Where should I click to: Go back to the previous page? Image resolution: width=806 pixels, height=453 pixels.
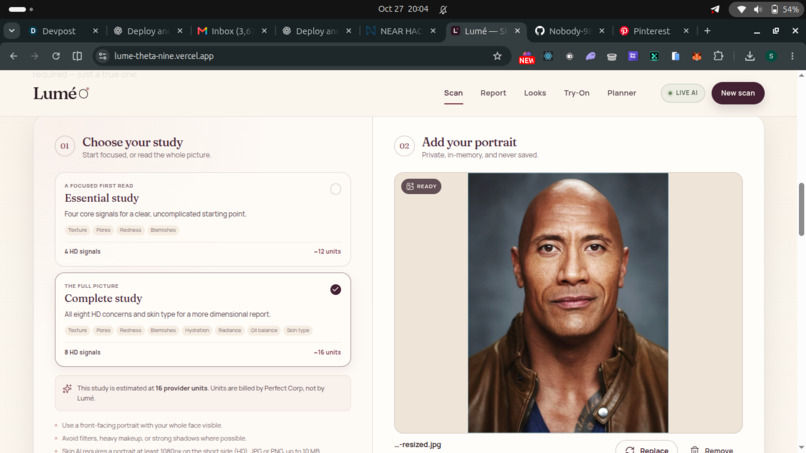click(x=14, y=56)
